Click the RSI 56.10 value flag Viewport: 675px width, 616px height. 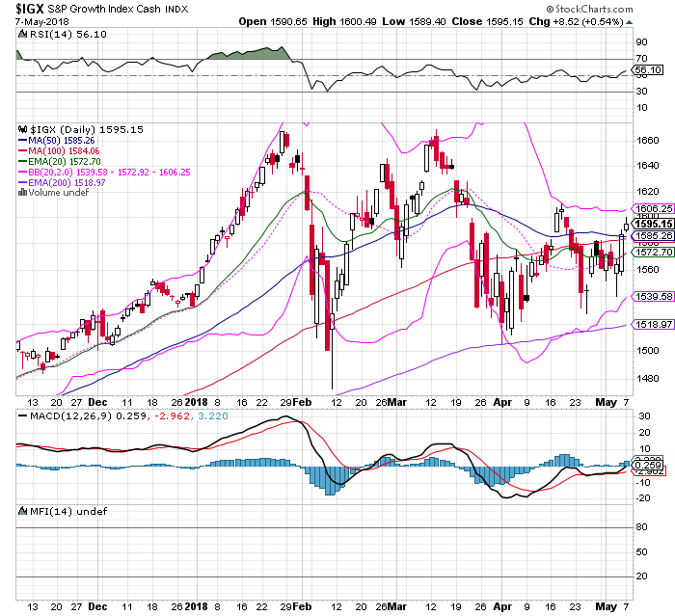tap(647, 69)
